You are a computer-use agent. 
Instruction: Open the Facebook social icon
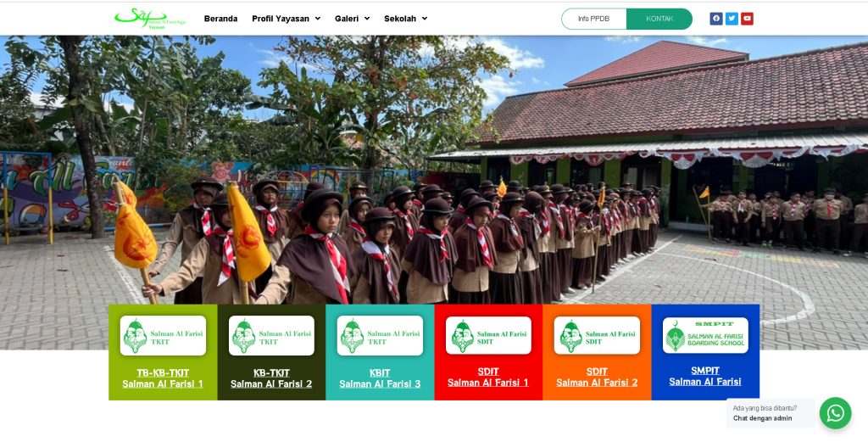715,19
